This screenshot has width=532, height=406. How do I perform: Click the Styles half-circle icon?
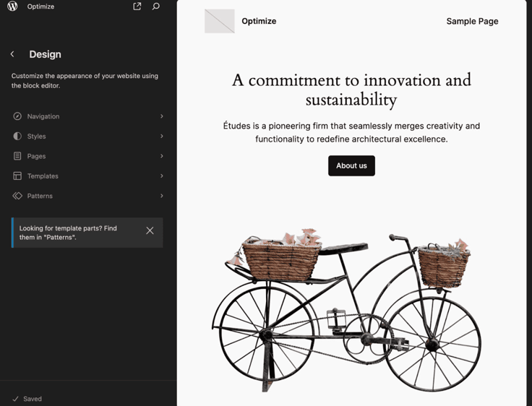(17, 136)
